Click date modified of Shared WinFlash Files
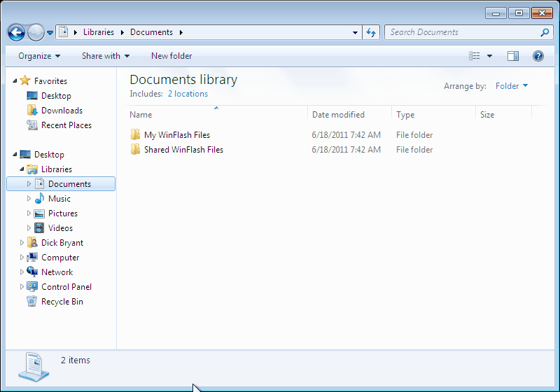Viewport: 560px width, 392px height. click(346, 150)
